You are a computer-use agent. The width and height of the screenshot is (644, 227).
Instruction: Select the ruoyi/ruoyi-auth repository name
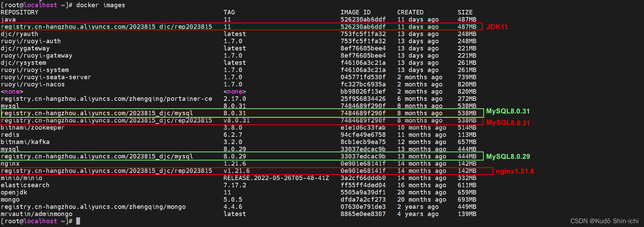(x=31, y=41)
